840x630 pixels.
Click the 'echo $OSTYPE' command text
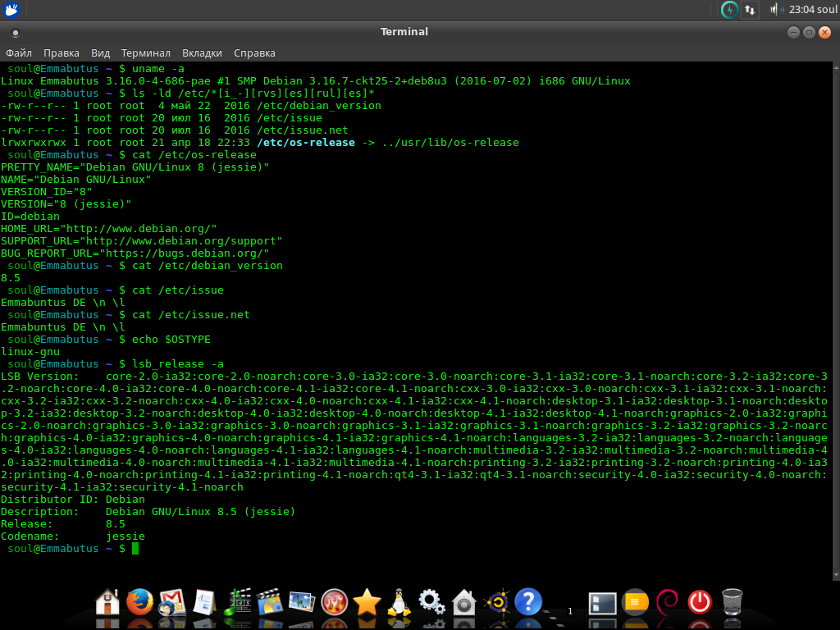(171, 340)
